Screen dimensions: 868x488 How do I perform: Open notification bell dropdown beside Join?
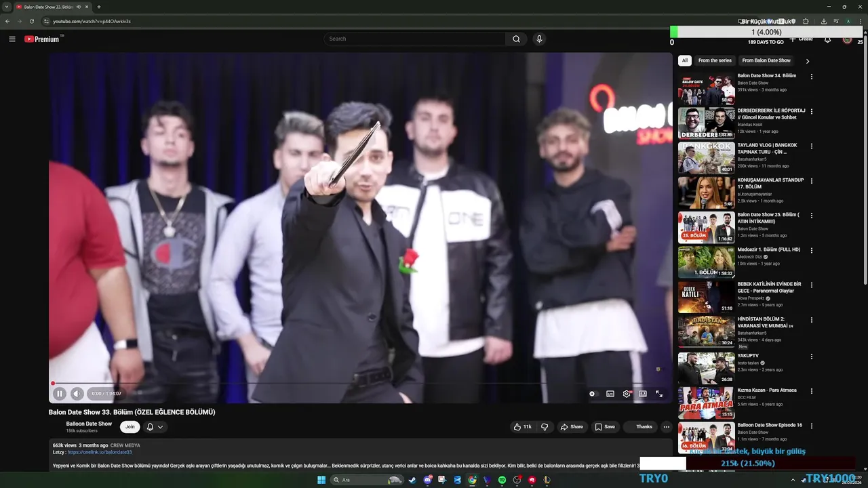click(154, 427)
